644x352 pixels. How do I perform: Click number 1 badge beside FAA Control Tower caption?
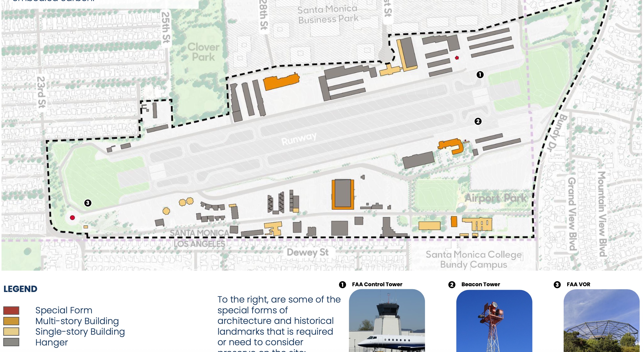pyautogui.click(x=342, y=285)
